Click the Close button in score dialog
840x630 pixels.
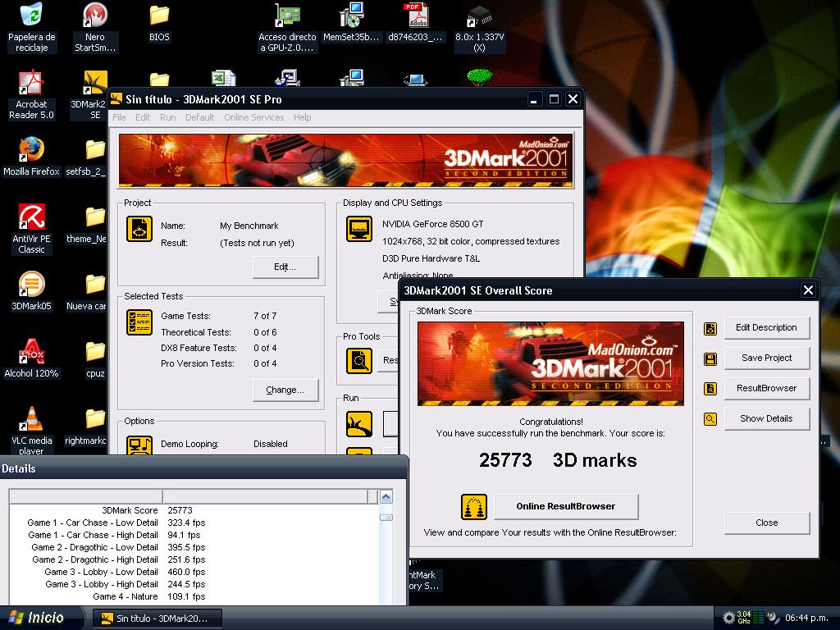(x=767, y=523)
